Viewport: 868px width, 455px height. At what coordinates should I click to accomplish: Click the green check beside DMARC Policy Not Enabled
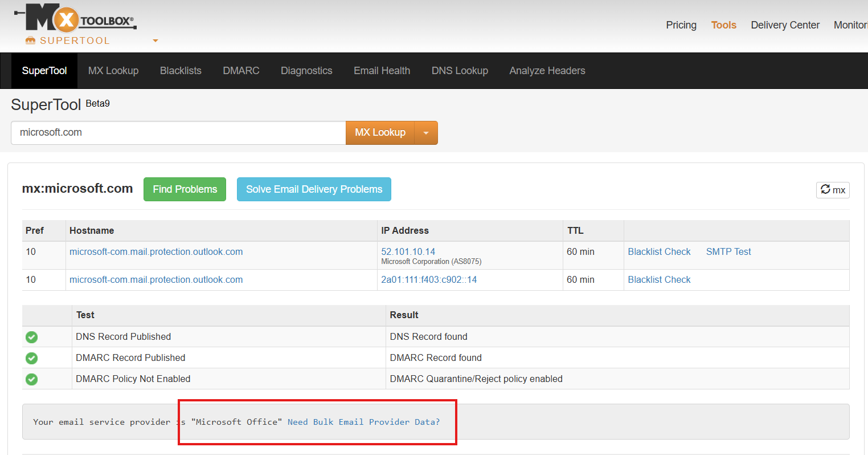click(x=32, y=379)
